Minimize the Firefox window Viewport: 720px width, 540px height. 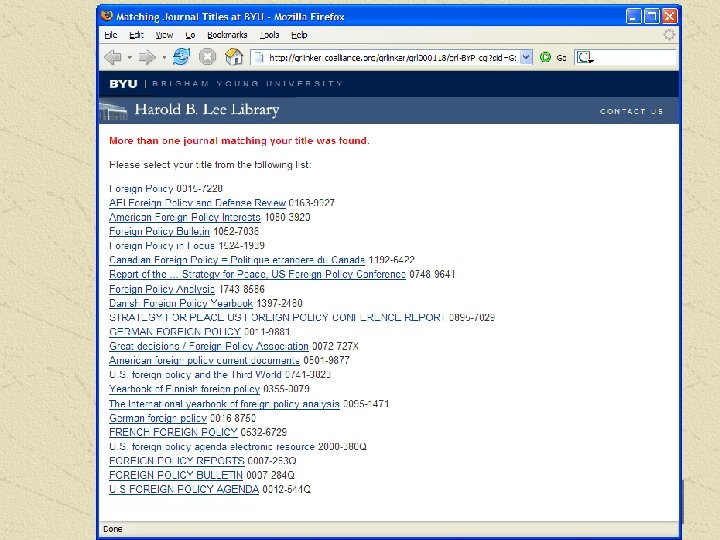pos(634,17)
